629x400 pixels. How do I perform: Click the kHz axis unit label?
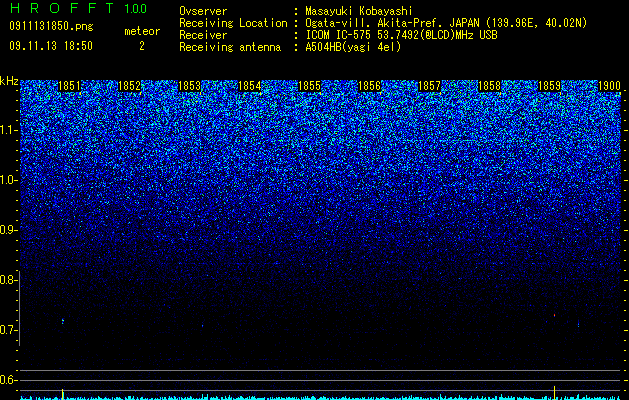(x=9, y=81)
